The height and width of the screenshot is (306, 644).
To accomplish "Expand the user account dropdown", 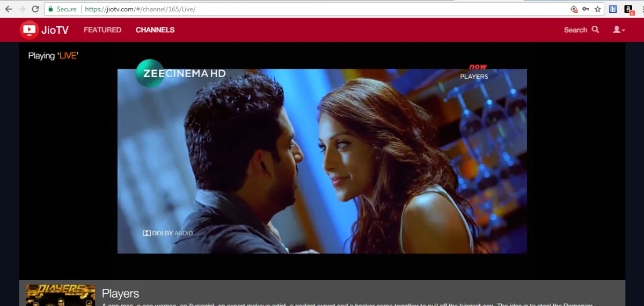I will pos(619,30).
